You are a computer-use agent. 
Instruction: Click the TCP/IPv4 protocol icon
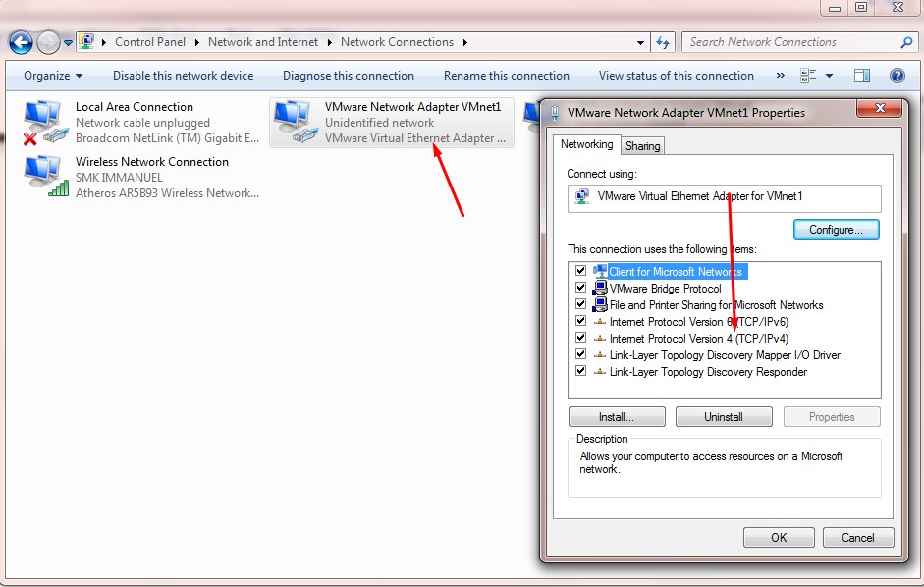coord(600,339)
